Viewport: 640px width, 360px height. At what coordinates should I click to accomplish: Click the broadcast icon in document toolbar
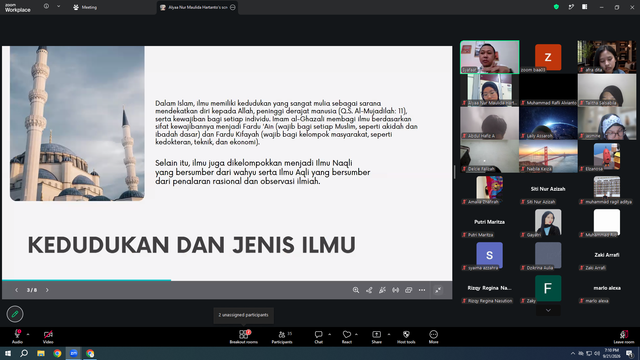(396, 290)
